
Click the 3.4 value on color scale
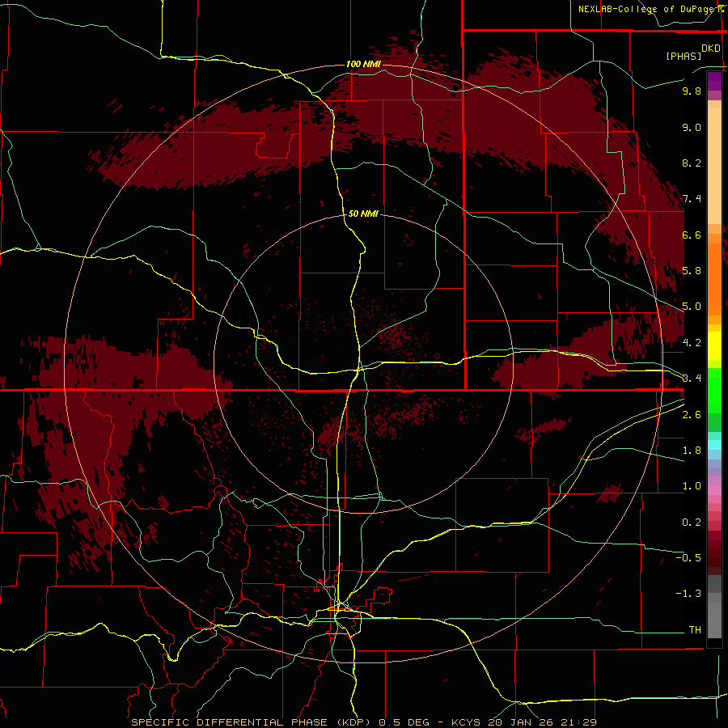pyautogui.click(x=692, y=379)
